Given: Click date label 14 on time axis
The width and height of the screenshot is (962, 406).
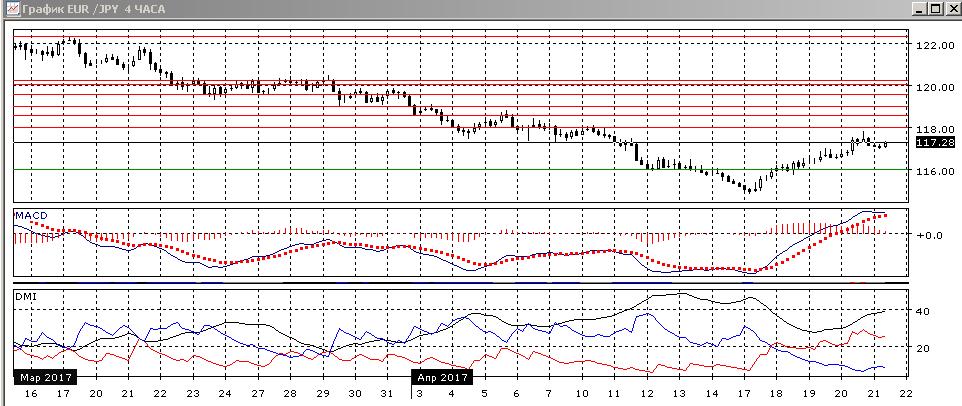Looking at the screenshot, I should click(712, 393).
